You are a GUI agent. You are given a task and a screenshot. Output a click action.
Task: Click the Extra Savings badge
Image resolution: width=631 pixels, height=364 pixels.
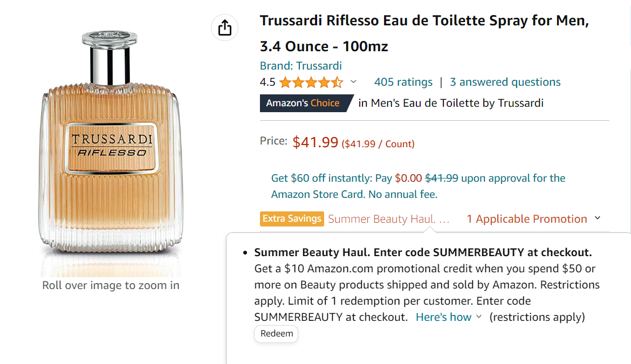[x=292, y=219]
